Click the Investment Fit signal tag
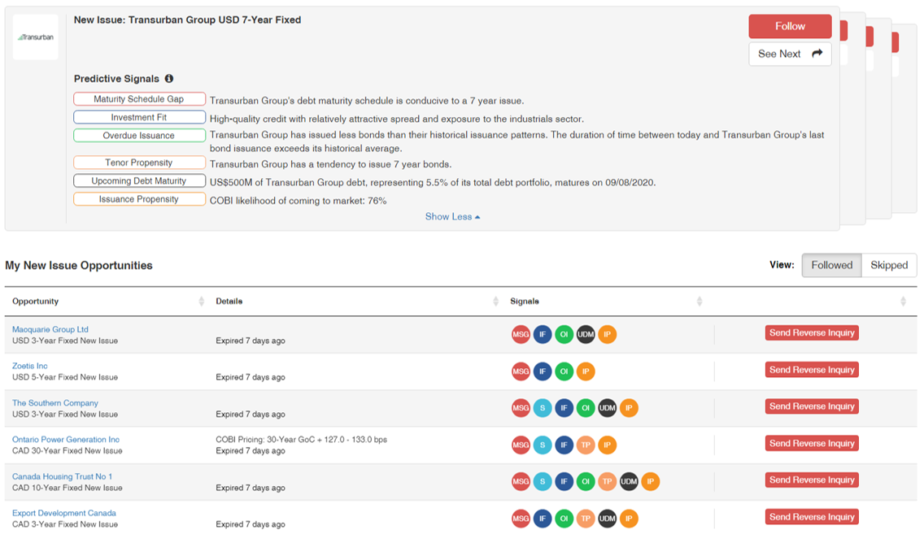 [x=139, y=117]
